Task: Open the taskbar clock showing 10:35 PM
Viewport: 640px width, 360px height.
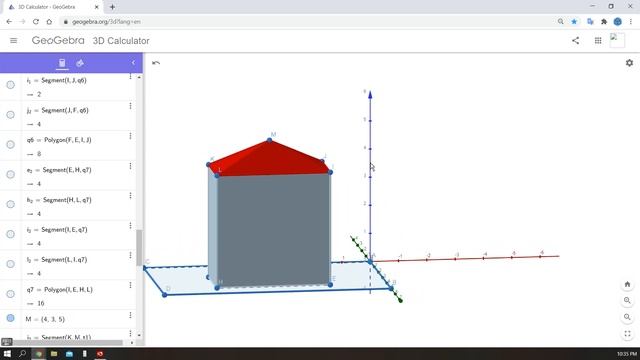Action: click(627, 353)
